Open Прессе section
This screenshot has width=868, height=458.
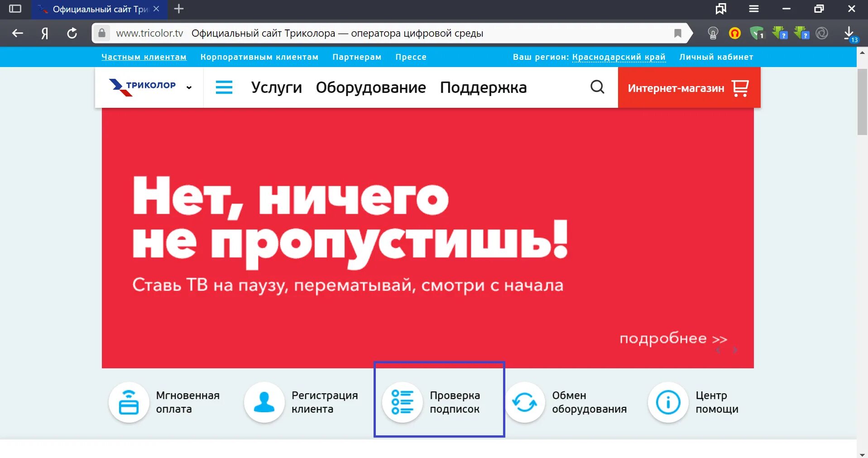tap(411, 57)
